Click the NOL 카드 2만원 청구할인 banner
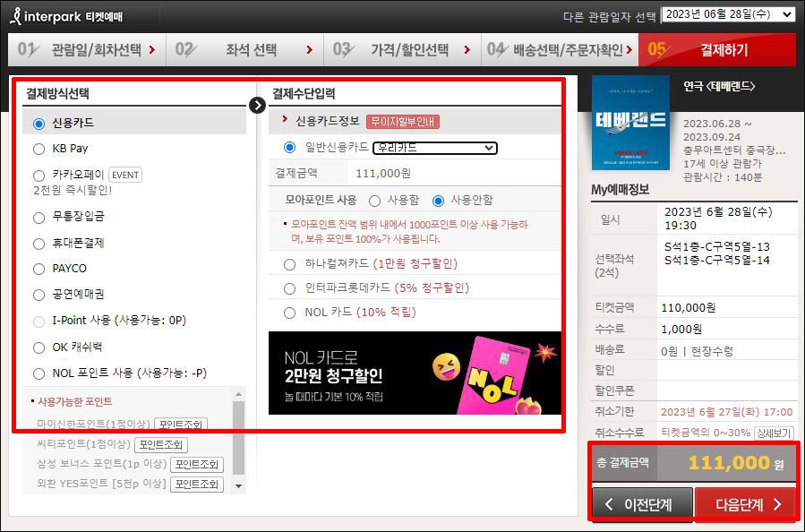This screenshot has height=532, width=805. (x=415, y=373)
